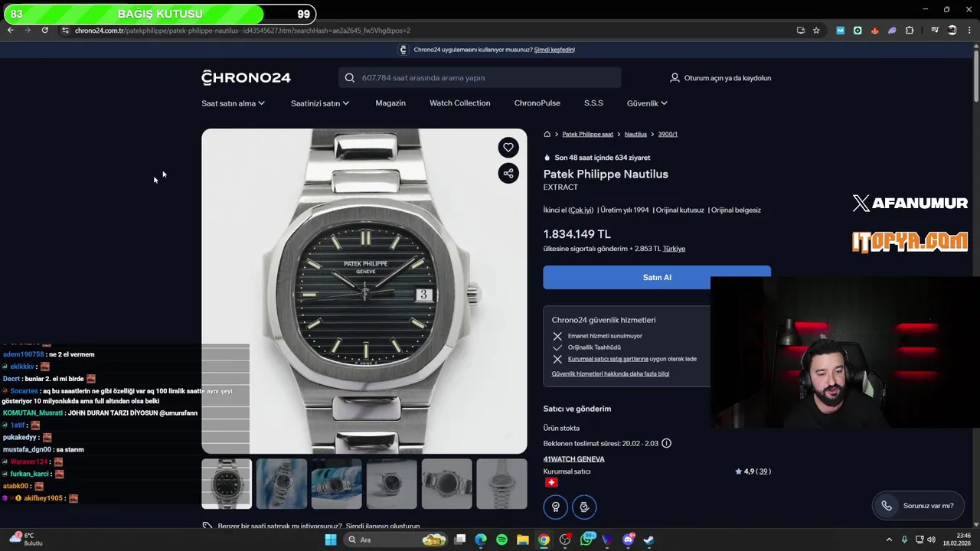Open the "Çok iyi" condition link

pyautogui.click(x=581, y=210)
